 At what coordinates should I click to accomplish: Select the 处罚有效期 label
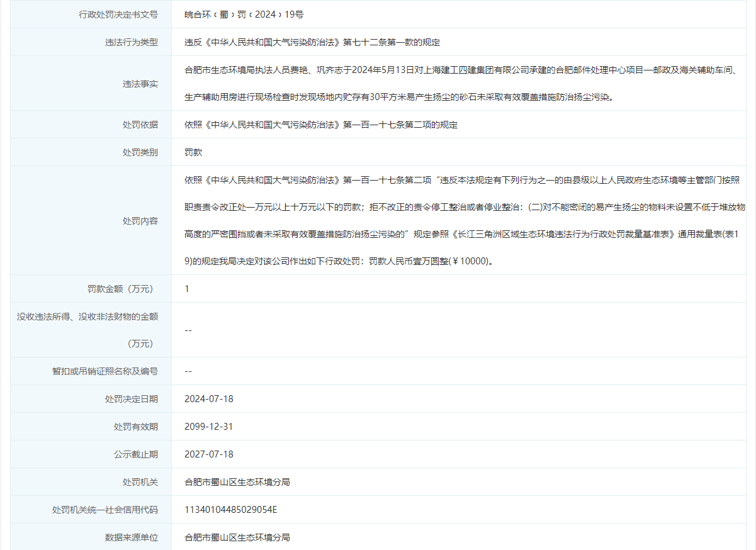click(136, 427)
